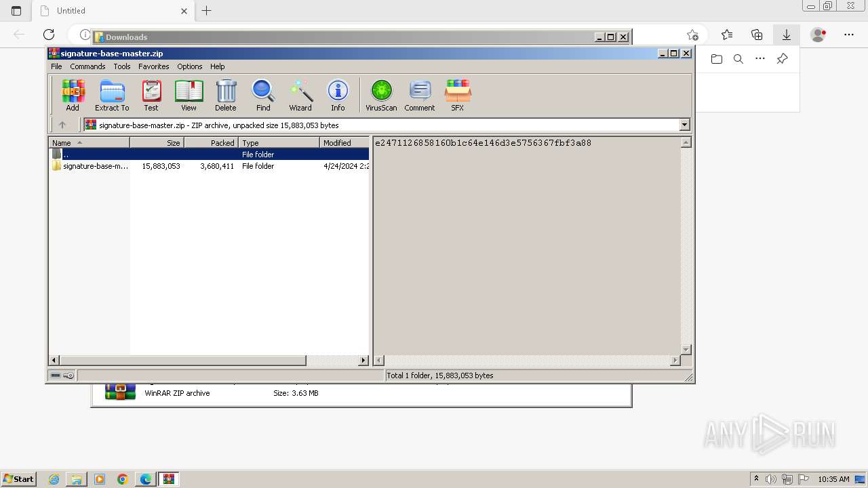This screenshot has height=488, width=868.
Task: Open downloads folder icon in flyout
Action: pos(717,59)
